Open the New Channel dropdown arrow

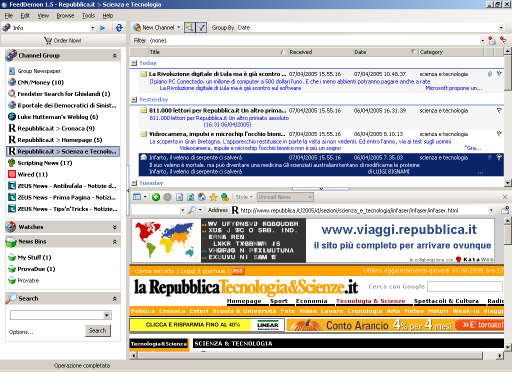tap(179, 27)
